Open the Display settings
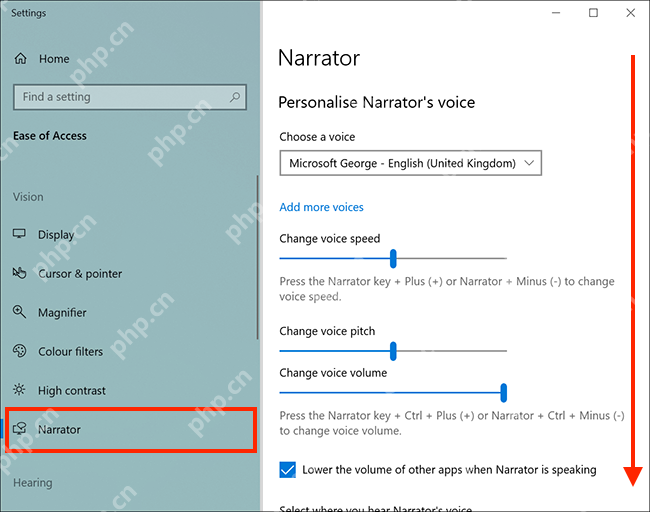The height and width of the screenshot is (512, 650). [56, 235]
